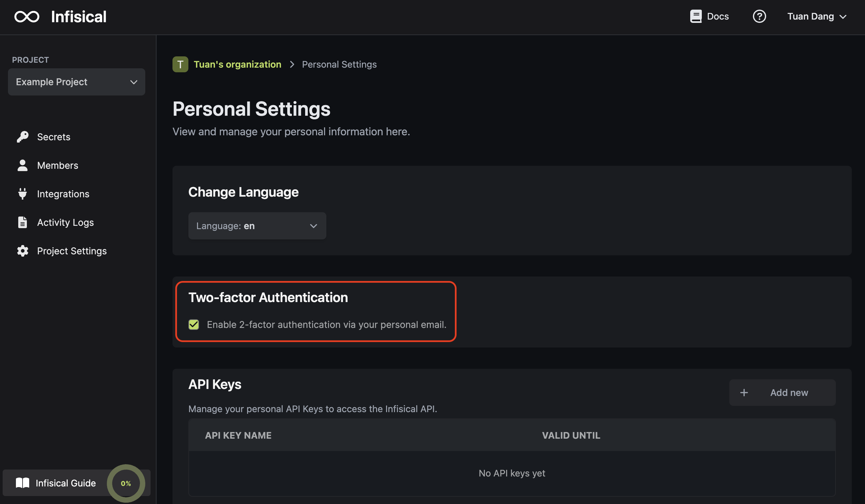Toggle the 2-factor authentication checkbox
Image resolution: width=865 pixels, height=504 pixels.
194,324
